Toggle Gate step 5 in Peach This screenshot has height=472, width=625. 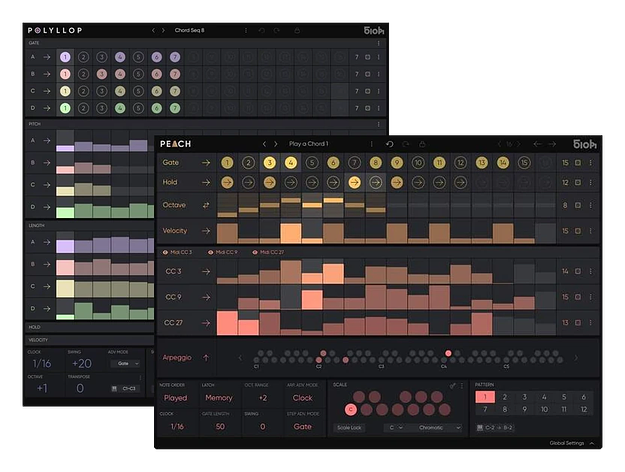(312, 163)
